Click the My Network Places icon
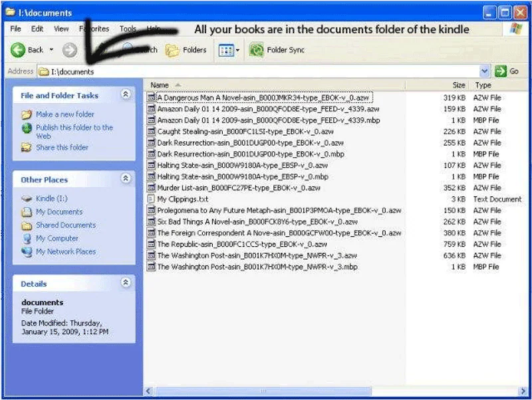The width and height of the screenshot is (532, 400). [27, 252]
